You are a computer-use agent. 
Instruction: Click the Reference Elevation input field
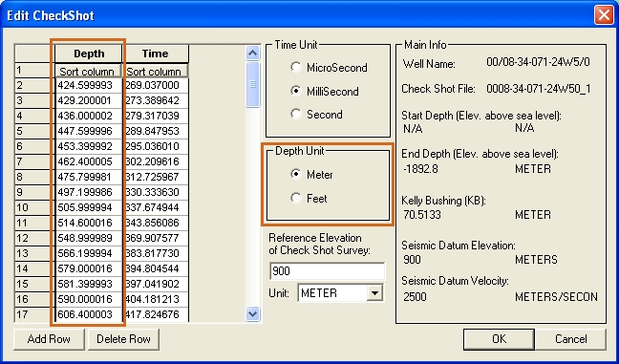[327, 271]
